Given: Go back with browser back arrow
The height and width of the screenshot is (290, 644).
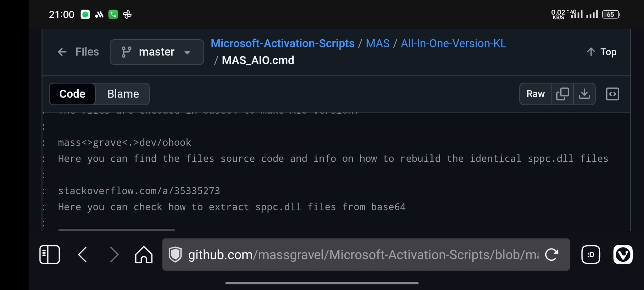Looking at the screenshot, I should click(82, 254).
